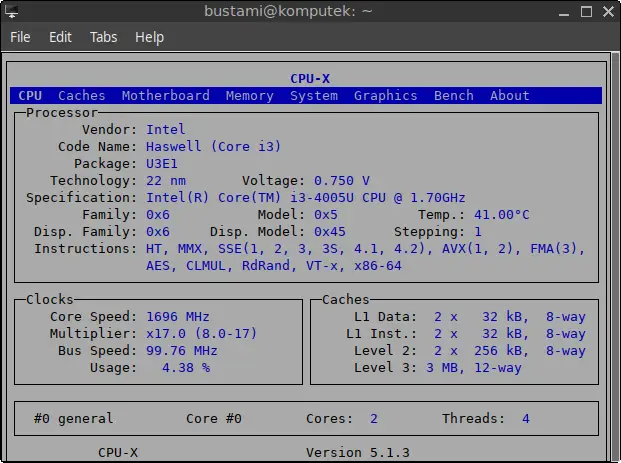Screen dimensions: 621x463
Task: Click the Temp. value 41.00°C
Action: (502, 215)
